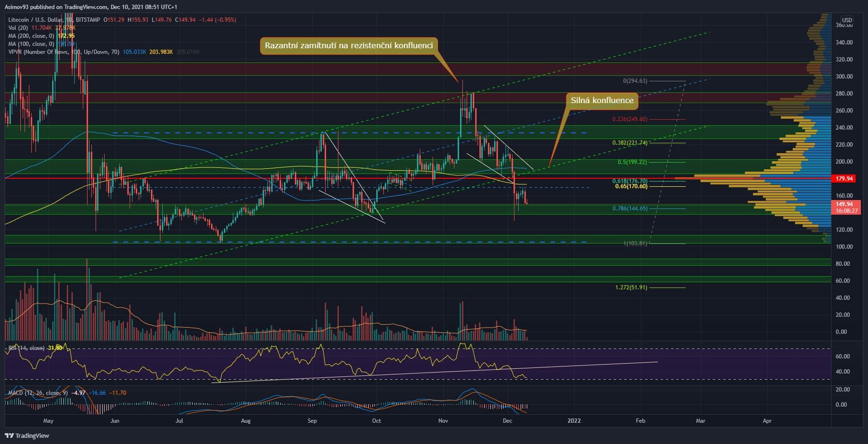This screenshot has width=868, height=444.
Task: Select the 0.786(144.65) Fibonacci label
Action: point(629,209)
